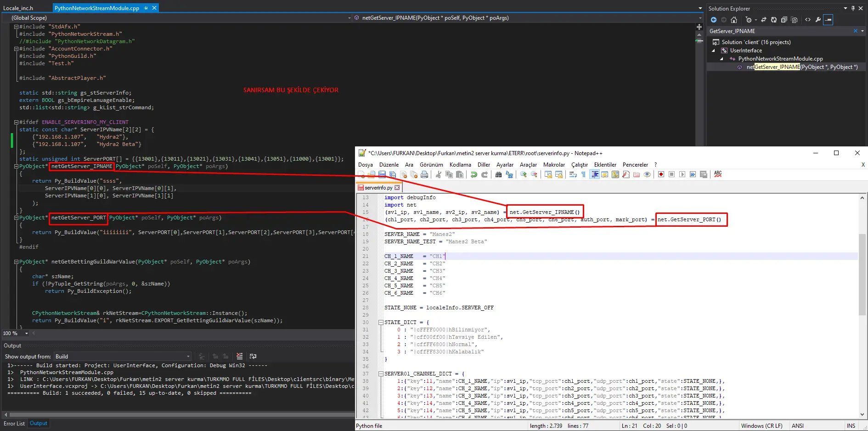Viewport: 868px width, 431px height.
Task: Click Zoom In icon in Notepad++
Action: pos(523,174)
